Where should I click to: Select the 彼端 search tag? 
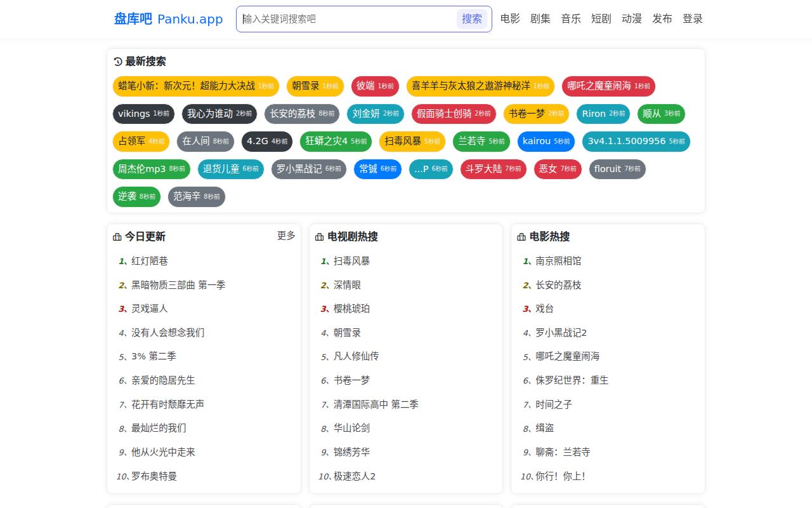tap(375, 86)
